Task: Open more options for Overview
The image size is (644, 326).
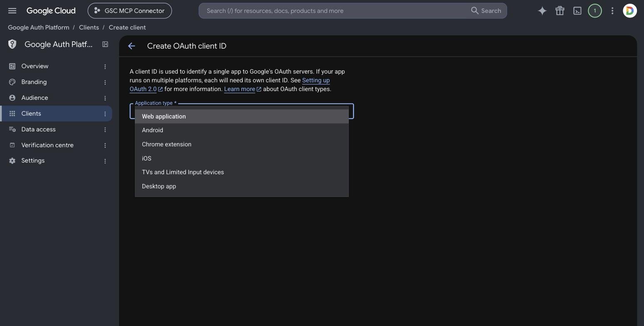Action: (x=105, y=67)
